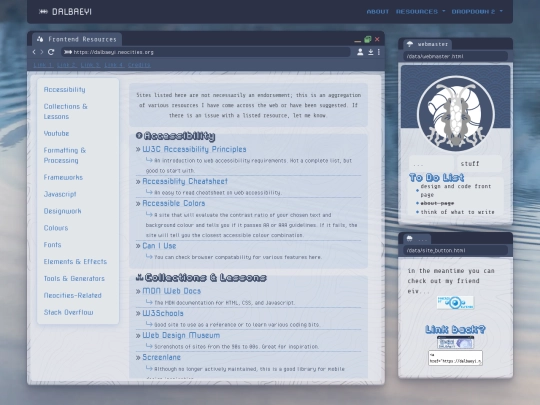Jump to Youtube in sidebar
540x405 pixels.
point(56,133)
